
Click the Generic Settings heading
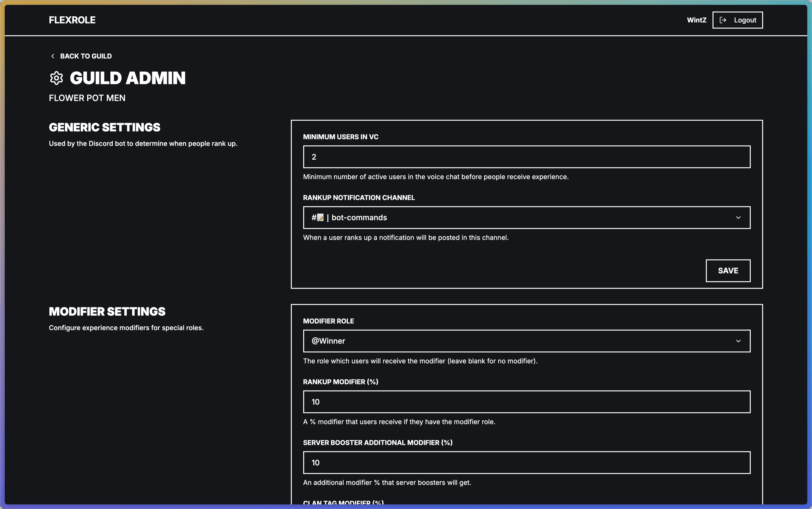pyautogui.click(x=104, y=127)
